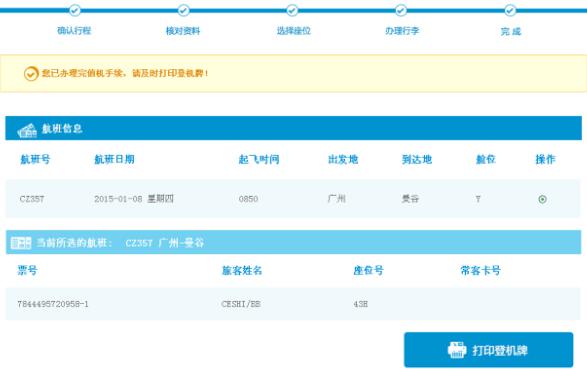Click the 舱位 column header

pos(486,159)
